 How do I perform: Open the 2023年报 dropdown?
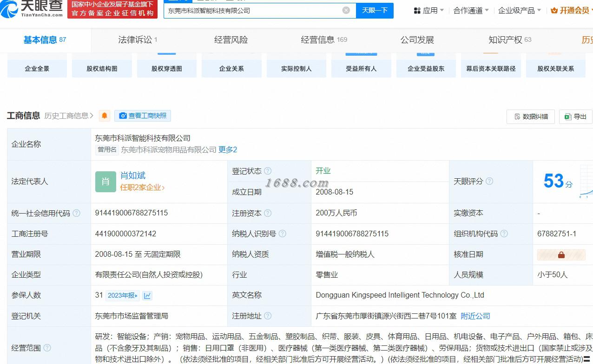(123, 295)
